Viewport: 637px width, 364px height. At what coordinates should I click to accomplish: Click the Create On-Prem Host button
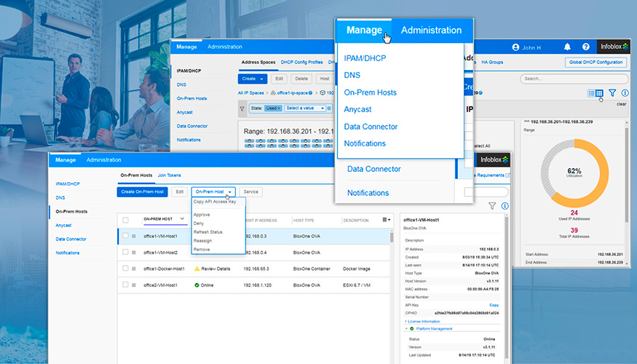(x=142, y=191)
